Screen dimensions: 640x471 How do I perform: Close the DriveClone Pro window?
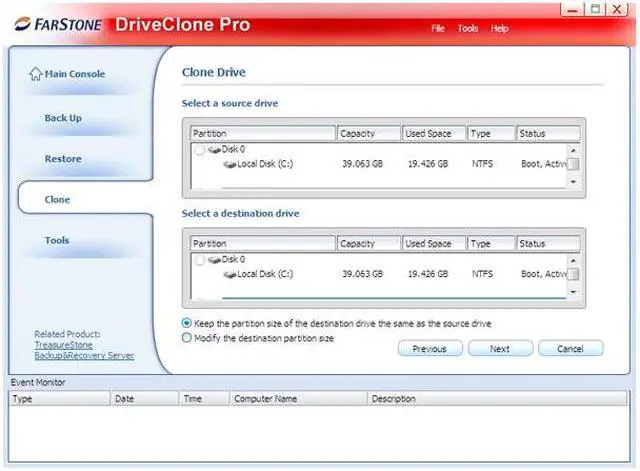tap(617, 9)
